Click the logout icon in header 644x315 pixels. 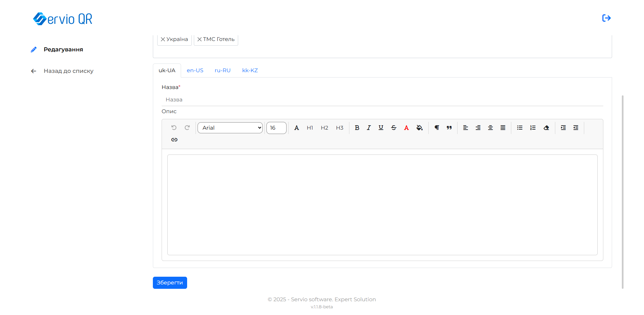(606, 18)
